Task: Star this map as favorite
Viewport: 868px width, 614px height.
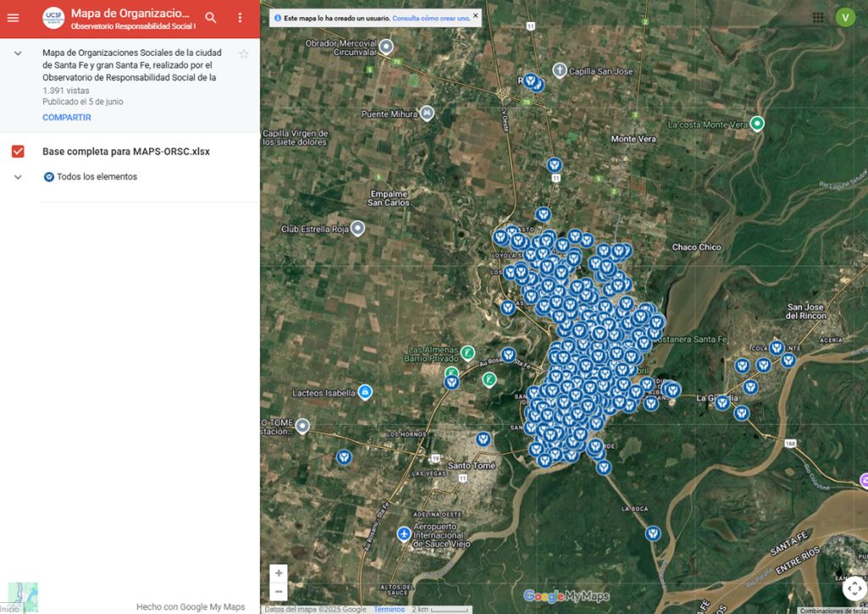Action: 243,53
